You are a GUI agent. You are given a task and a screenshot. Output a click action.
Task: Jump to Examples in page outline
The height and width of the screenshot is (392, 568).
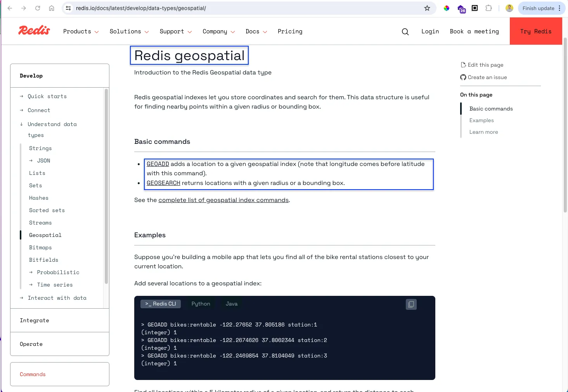click(x=481, y=121)
